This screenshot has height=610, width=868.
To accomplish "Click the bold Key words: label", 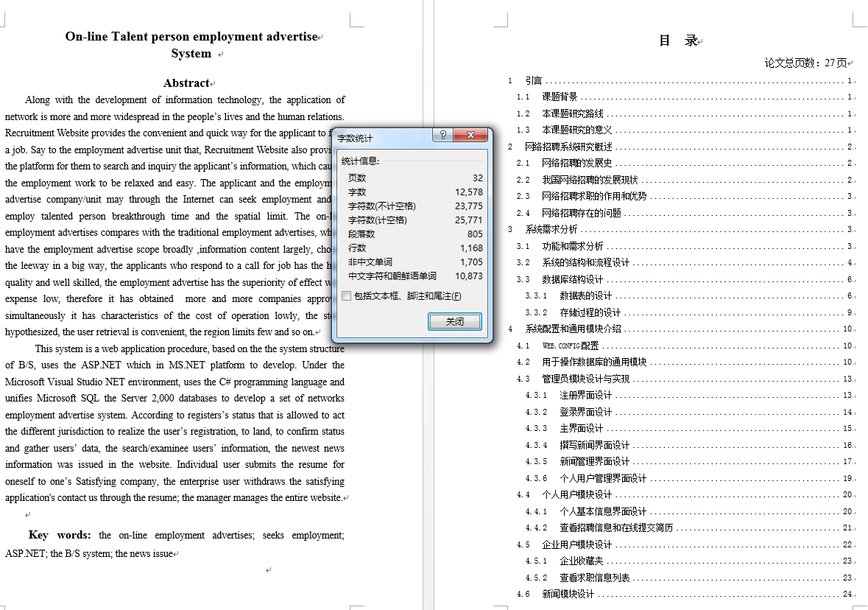I will 60,535.
